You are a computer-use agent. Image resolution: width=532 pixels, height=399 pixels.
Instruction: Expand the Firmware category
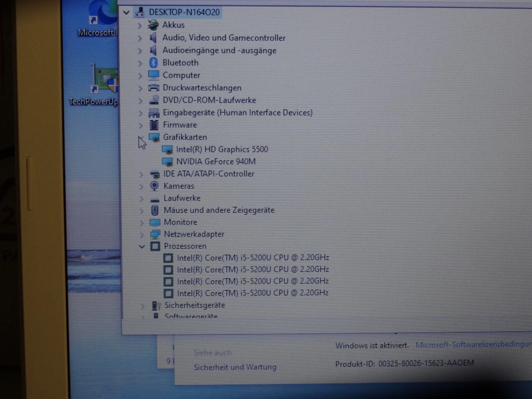pos(141,125)
